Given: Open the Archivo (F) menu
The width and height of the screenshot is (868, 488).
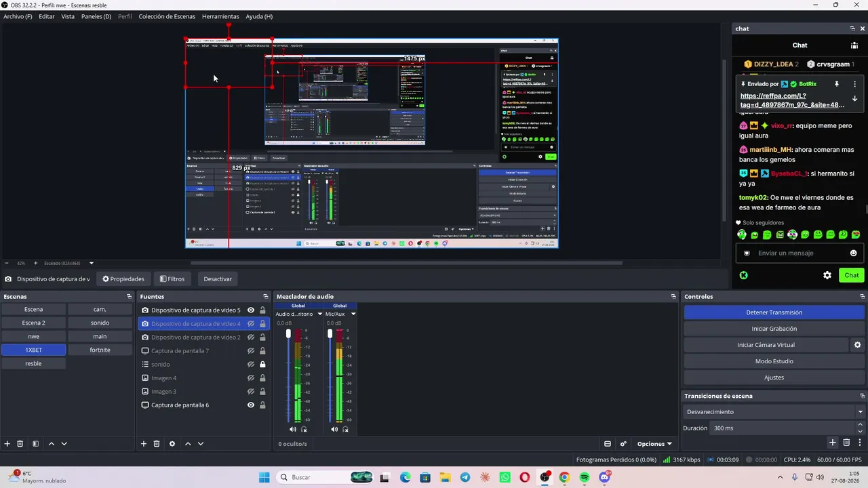Looking at the screenshot, I should (18, 16).
